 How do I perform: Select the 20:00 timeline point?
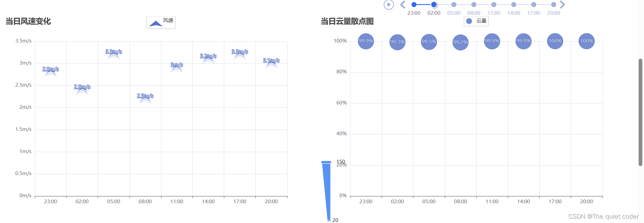[x=554, y=5]
